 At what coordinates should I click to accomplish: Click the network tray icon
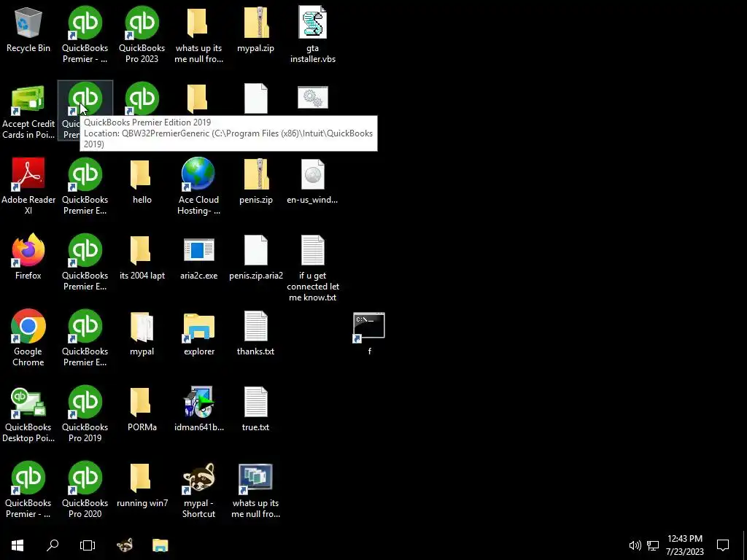653,545
